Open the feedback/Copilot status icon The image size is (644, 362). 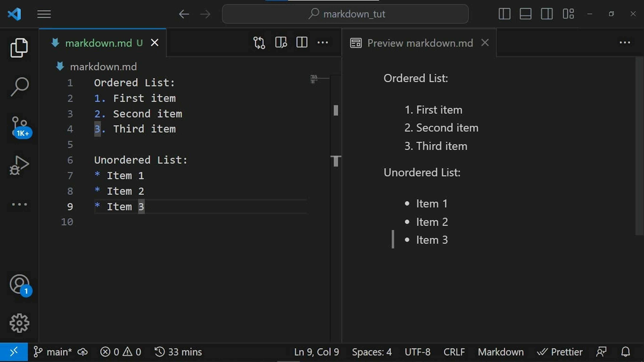[602, 352]
